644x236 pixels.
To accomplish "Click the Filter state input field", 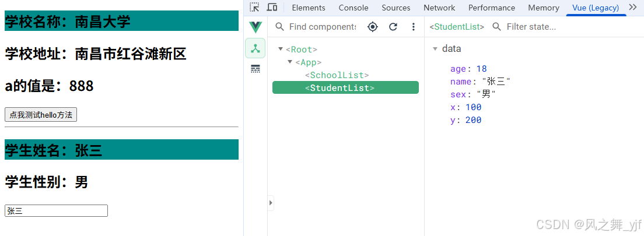I will [x=531, y=27].
